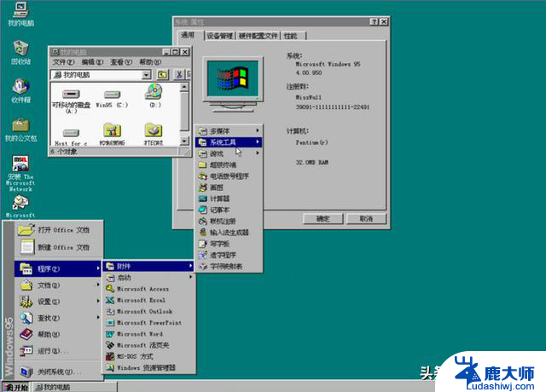The image size is (546, 392).
Task: Click the 确定 OK button
Action: tap(322, 219)
